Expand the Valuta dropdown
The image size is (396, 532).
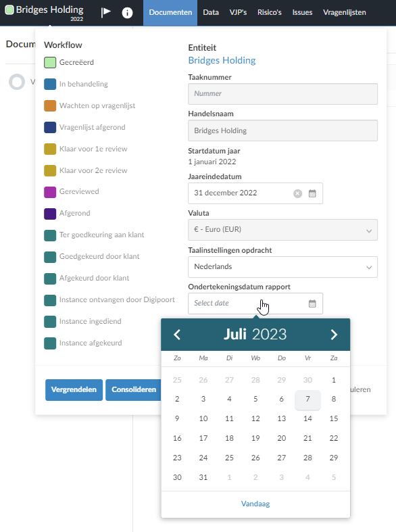click(x=282, y=230)
